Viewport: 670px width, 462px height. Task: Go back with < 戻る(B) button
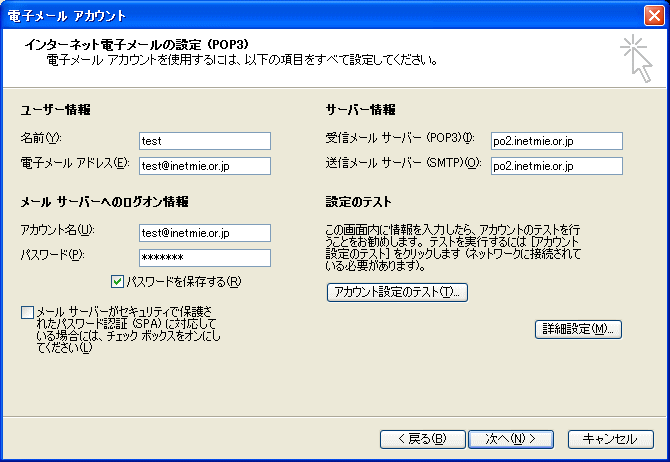pyautogui.click(x=422, y=439)
